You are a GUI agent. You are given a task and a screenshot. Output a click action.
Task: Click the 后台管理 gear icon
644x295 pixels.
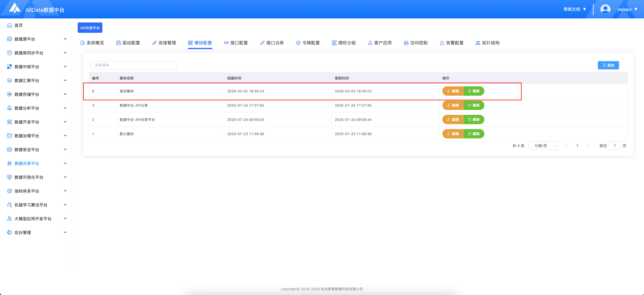point(9,232)
